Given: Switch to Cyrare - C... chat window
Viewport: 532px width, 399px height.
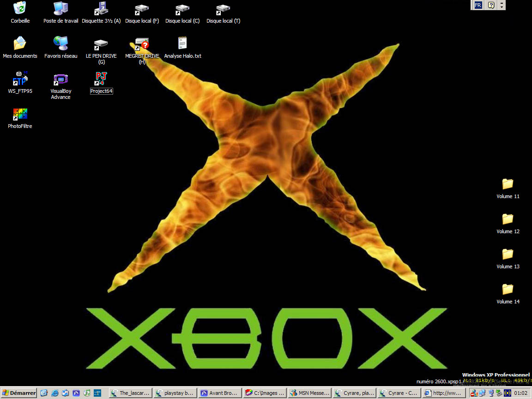Looking at the screenshot, I should click(x=399, y=393).
